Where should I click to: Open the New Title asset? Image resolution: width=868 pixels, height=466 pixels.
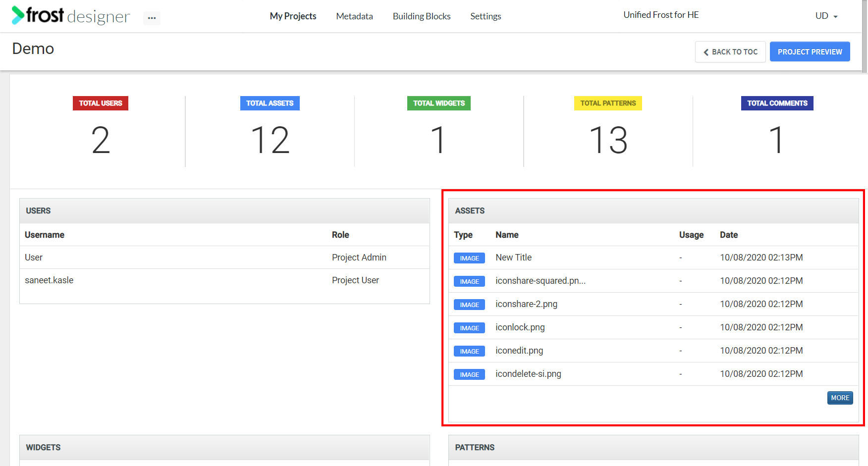pyautogui.click(x=513, y=258)
